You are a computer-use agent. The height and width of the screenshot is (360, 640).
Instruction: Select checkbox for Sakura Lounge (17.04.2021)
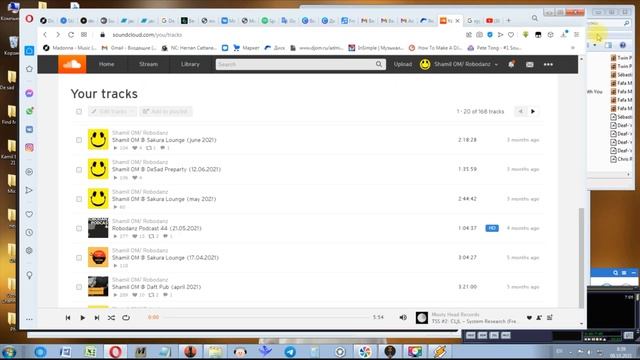click(x=79, y=258)
